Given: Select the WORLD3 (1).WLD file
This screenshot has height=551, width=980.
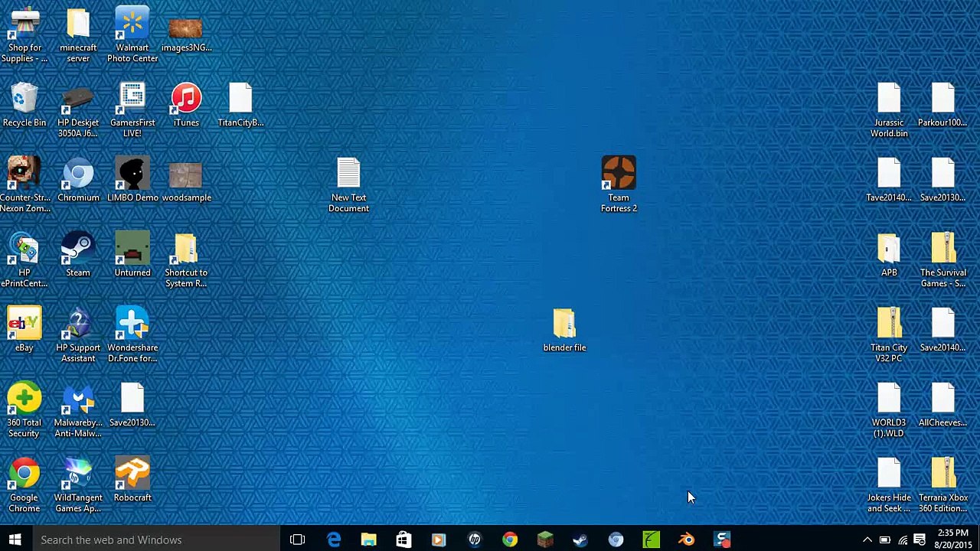Looking at the screenshot, I should click(889, 411).
